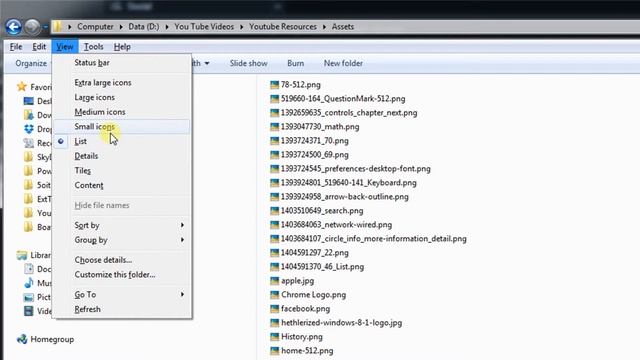640x360 pixels.
Task: Click the image icon of Chrome Logo.png
Action: click(274, 295)
